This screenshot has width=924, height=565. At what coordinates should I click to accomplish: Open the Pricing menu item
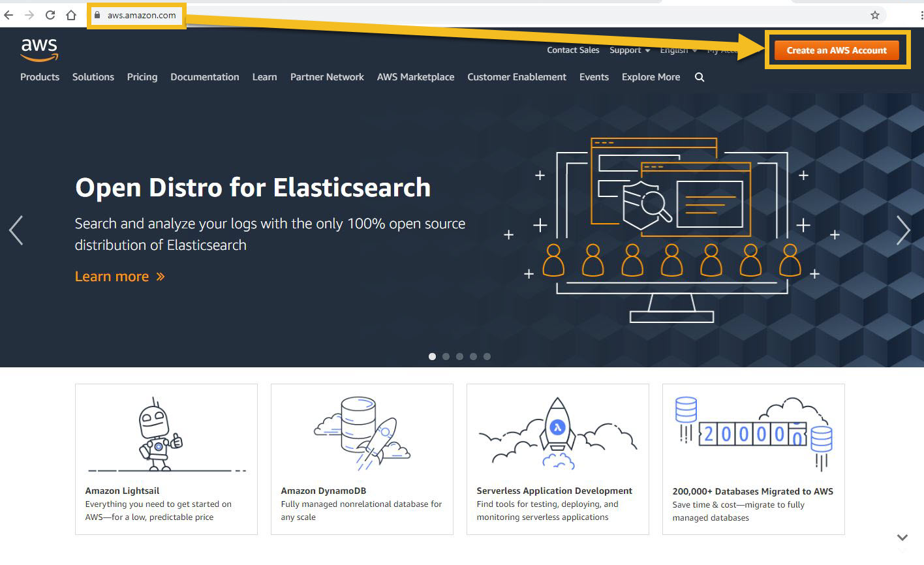pos(142,77)
